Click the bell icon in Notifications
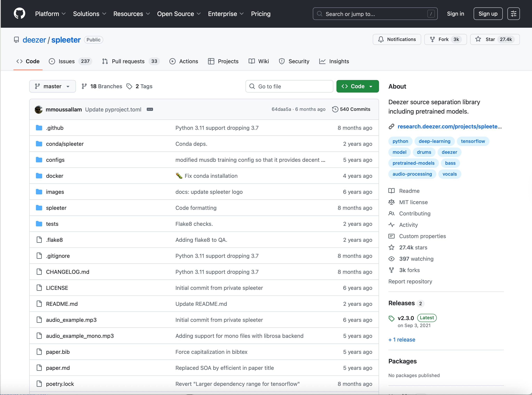The height and width of the screenshot is (395, 532). (381, 39)
